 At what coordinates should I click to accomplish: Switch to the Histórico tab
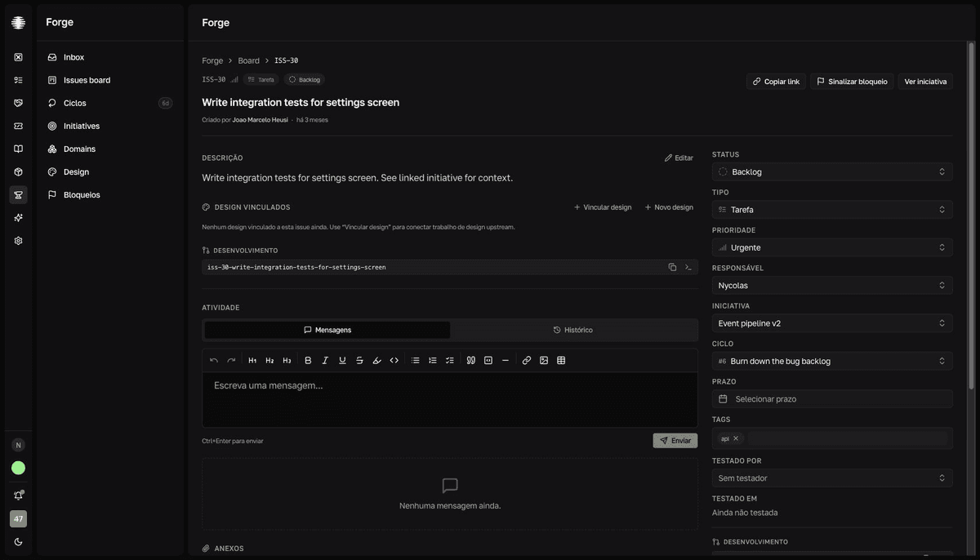pyautogui.click(x=573, y=330)
